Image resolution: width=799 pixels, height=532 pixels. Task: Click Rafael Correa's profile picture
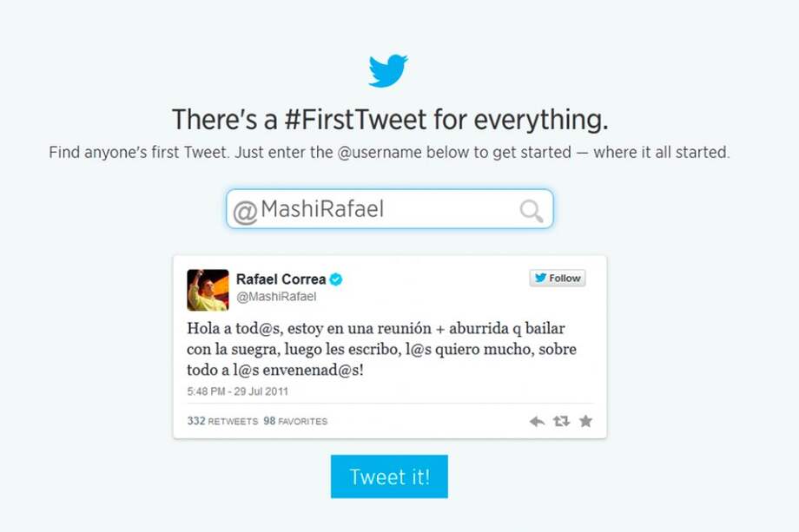(208, 290)
